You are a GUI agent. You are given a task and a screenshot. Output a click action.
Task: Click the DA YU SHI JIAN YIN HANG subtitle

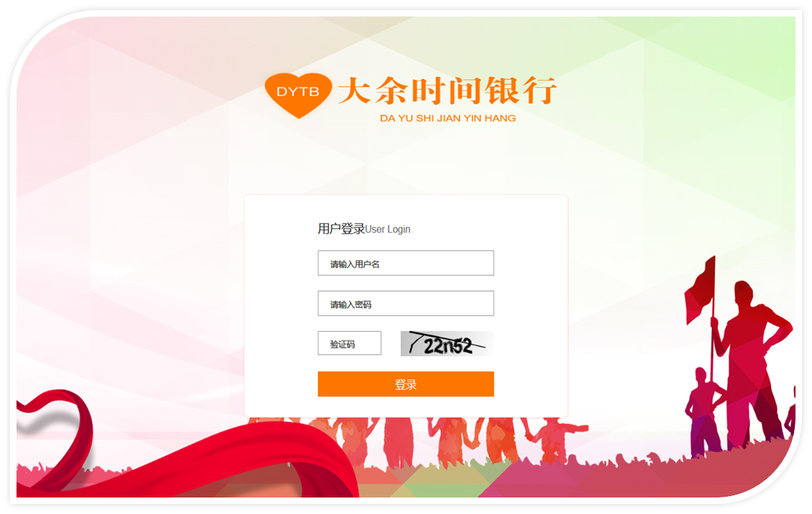(x=448, y=118)
